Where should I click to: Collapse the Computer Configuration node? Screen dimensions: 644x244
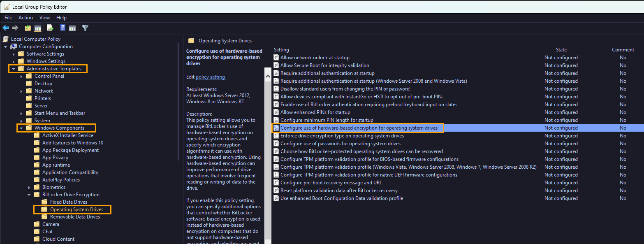(6, 46)
